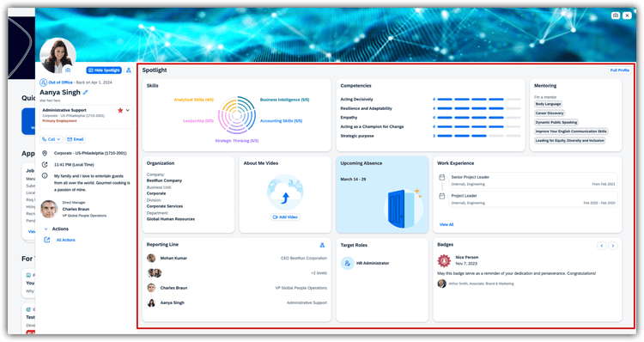Click the Strategic Thinking skill label
The width and height of the screenshot is (644, 342).
[237, 141]
